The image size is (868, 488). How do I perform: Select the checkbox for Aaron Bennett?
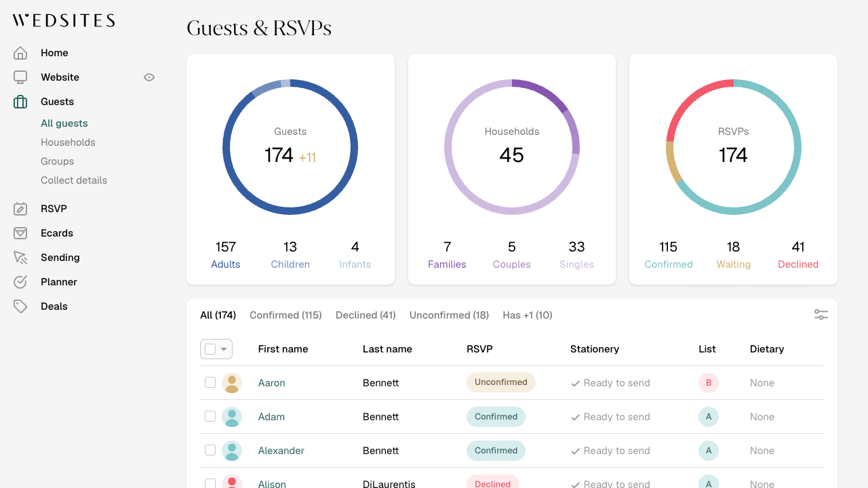pos(210,383)
